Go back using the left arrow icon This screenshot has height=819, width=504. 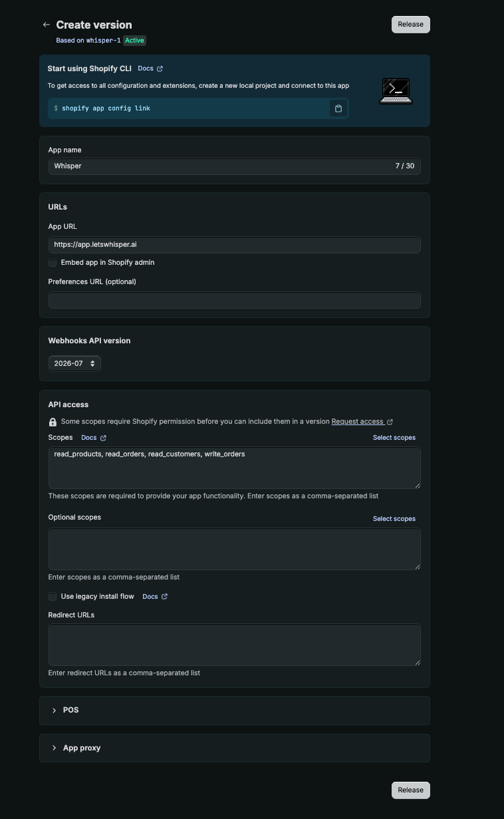coord(46,25)
